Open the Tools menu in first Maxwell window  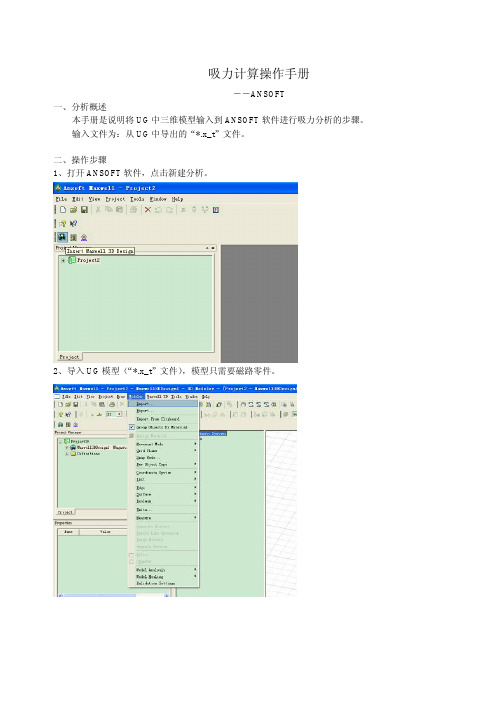click(137, 199)
